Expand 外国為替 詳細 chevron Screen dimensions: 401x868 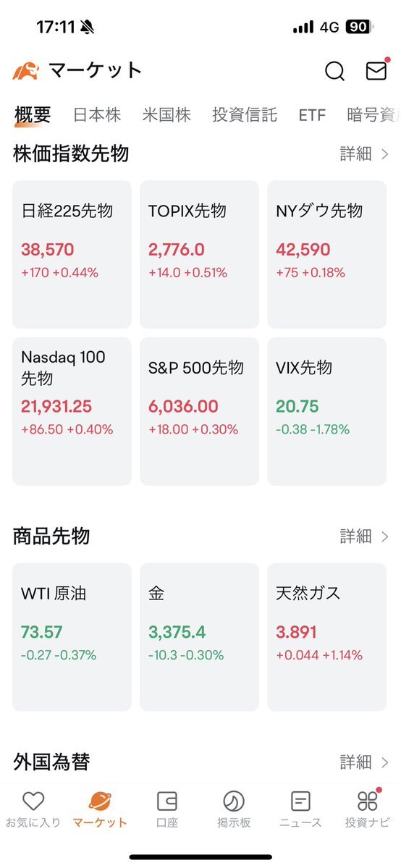coord(386,763)
